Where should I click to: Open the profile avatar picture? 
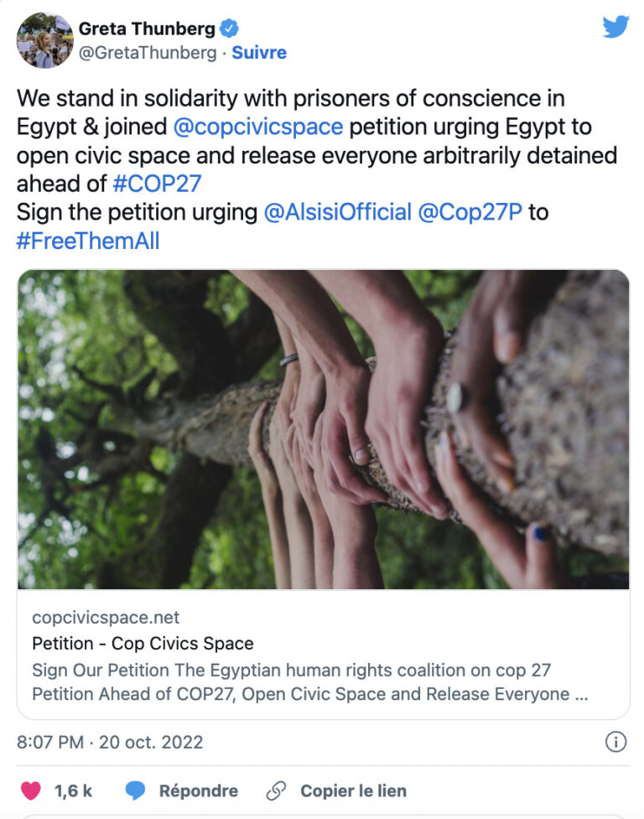click(44, 40)
